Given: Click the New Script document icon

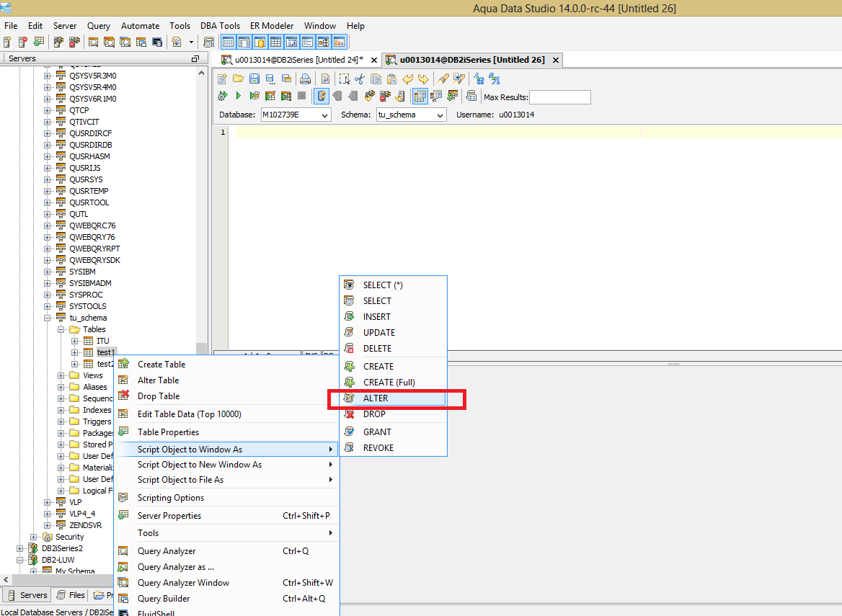Looking at the screenshot, I should click(222, 79).
